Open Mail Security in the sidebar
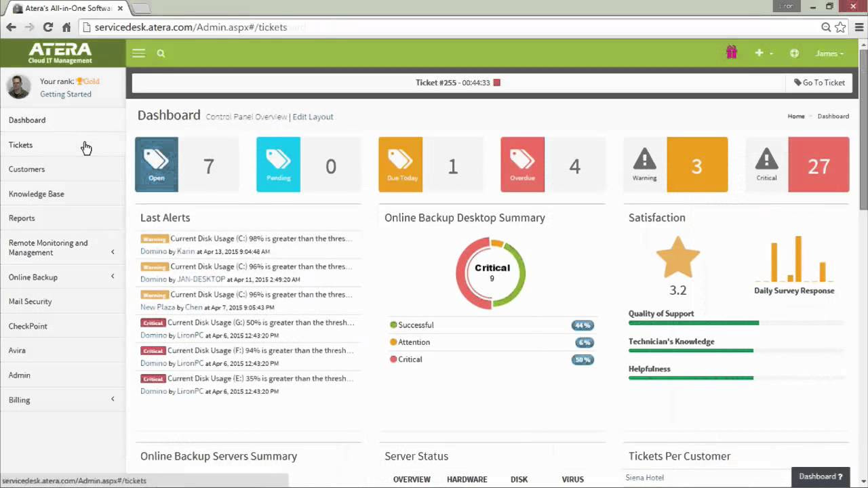 click(31, 302)
